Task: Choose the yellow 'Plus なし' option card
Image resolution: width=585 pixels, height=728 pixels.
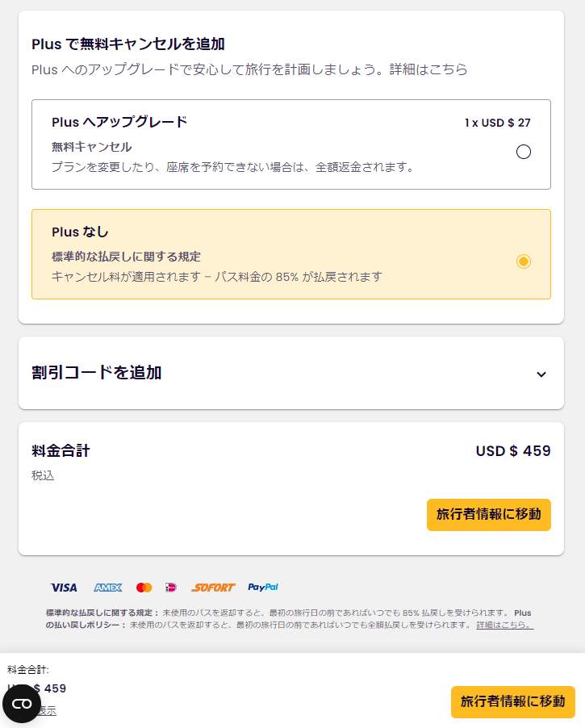Action: [242, 254]
